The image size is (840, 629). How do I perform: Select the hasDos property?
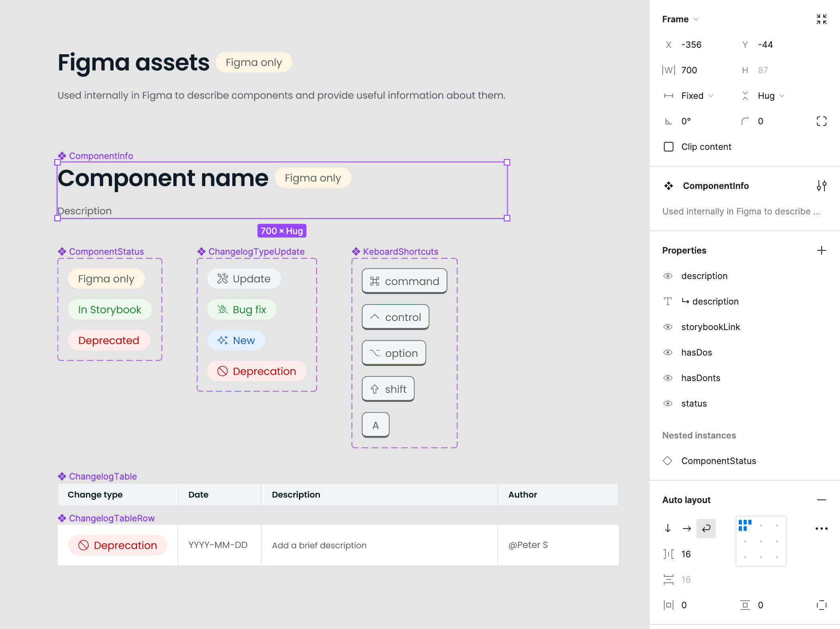[696, 352]
